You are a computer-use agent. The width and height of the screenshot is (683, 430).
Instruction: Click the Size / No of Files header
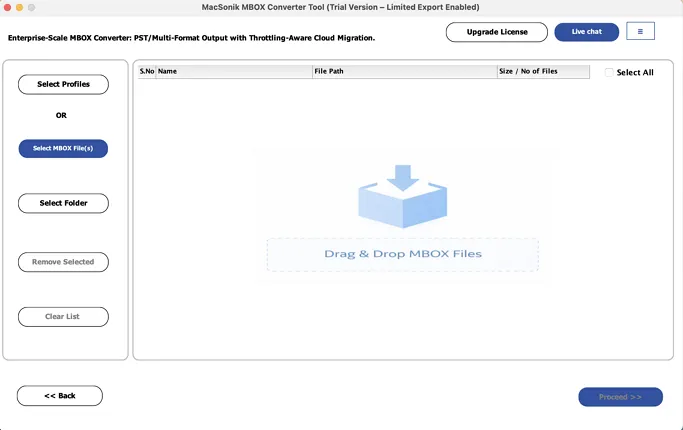click(543, 71)
